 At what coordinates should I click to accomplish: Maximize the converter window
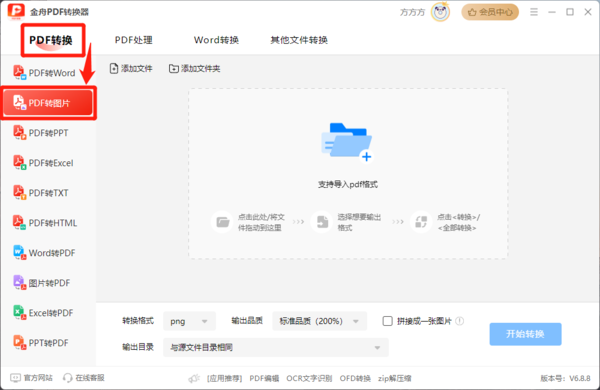click(570, 12)
